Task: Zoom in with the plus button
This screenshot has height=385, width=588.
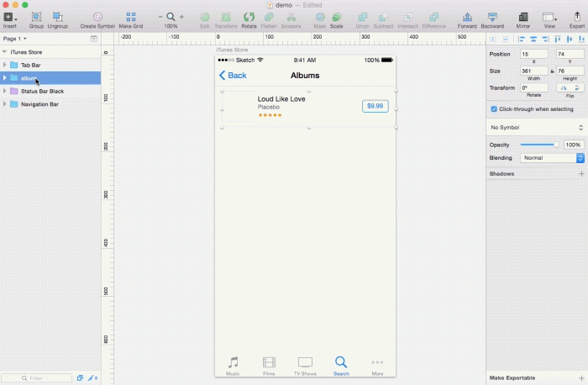Action: [182, 17]
